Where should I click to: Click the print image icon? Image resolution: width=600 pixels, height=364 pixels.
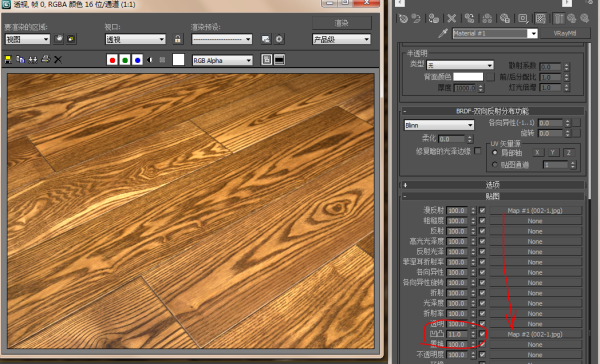46,59
